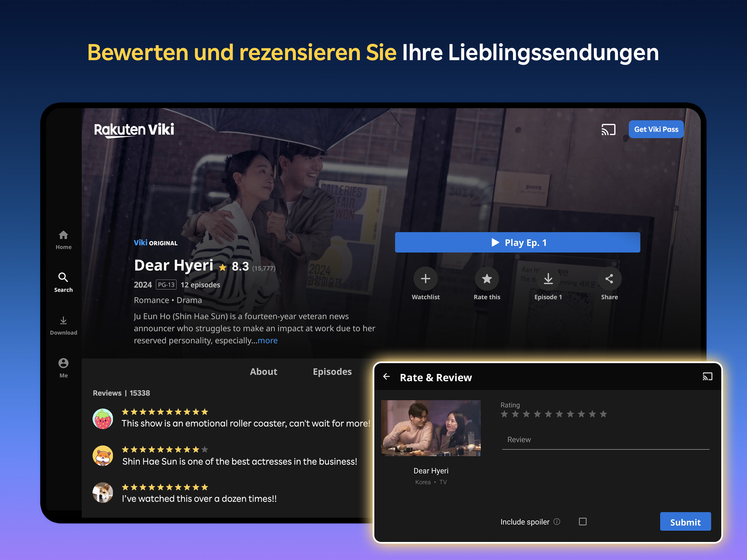Image resolution: width=747 pixels, height=560 pixels.
Task: Go back using Rate & Review arrow
Action: click(386, 376)
